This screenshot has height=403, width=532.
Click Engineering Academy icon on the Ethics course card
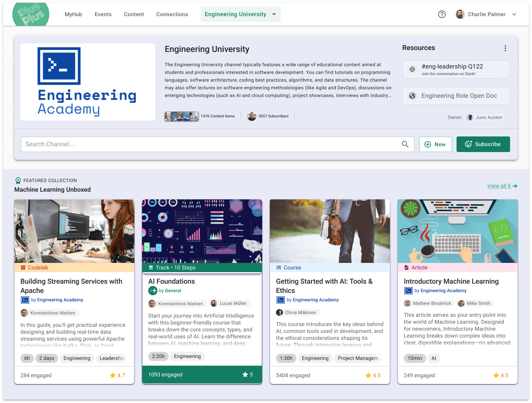[280, 300]
